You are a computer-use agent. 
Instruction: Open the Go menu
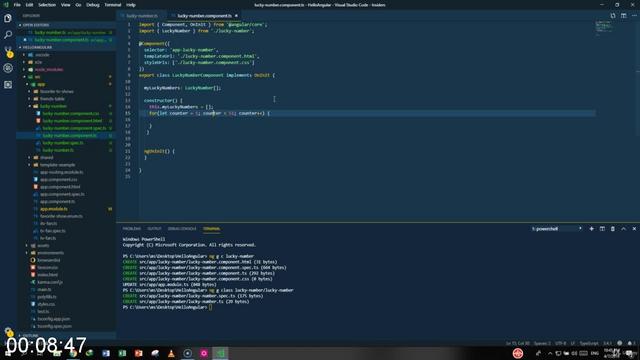(78, 5)
